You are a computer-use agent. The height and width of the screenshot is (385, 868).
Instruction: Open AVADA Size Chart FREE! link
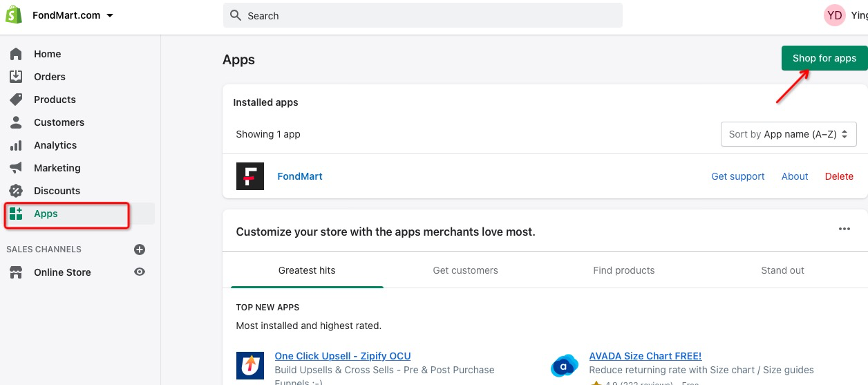click(x=645, y=356)
